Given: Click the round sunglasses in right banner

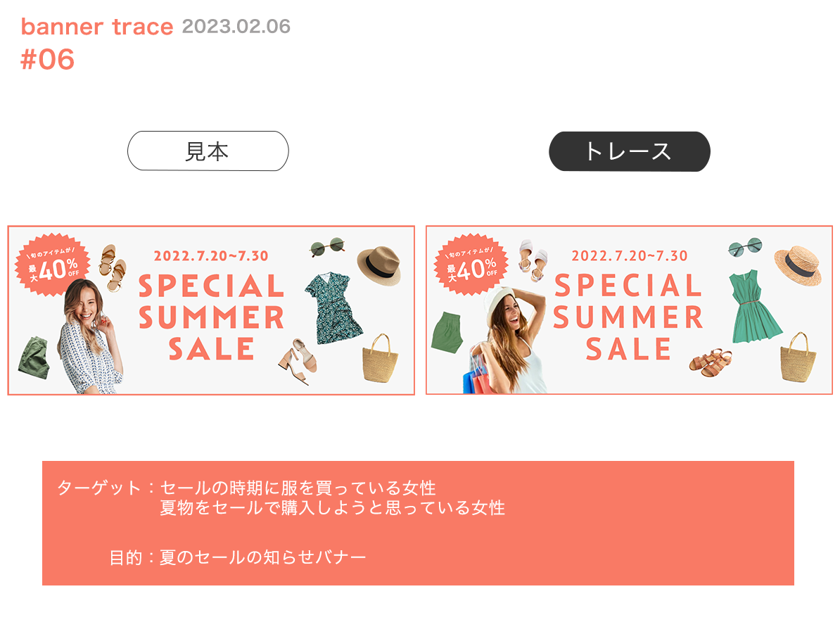Looking at the screenshot, I should [x=744, y=247].
